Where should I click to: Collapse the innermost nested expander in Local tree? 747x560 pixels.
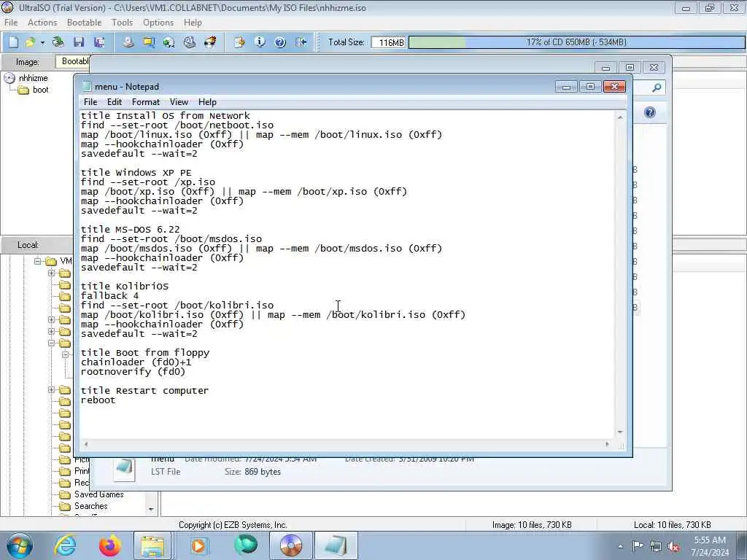coord(65,355)
